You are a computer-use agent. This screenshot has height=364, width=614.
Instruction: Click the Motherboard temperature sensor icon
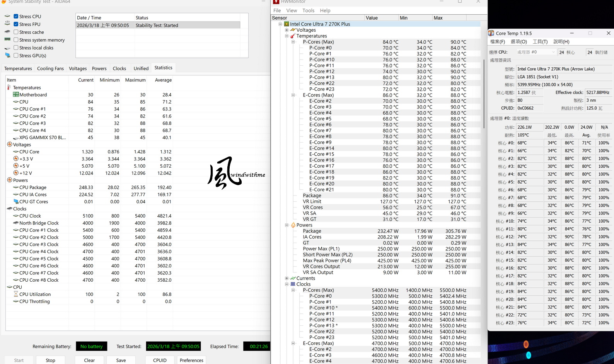click(x=16, y=95)
